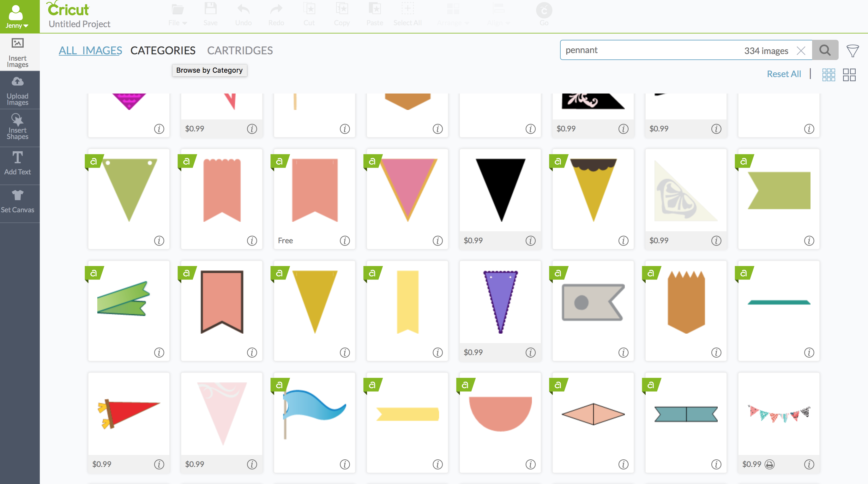Click the Reset All link
The width and height of the screenshot is (868, 484).
pyautogui.click(x=784, y=74)
